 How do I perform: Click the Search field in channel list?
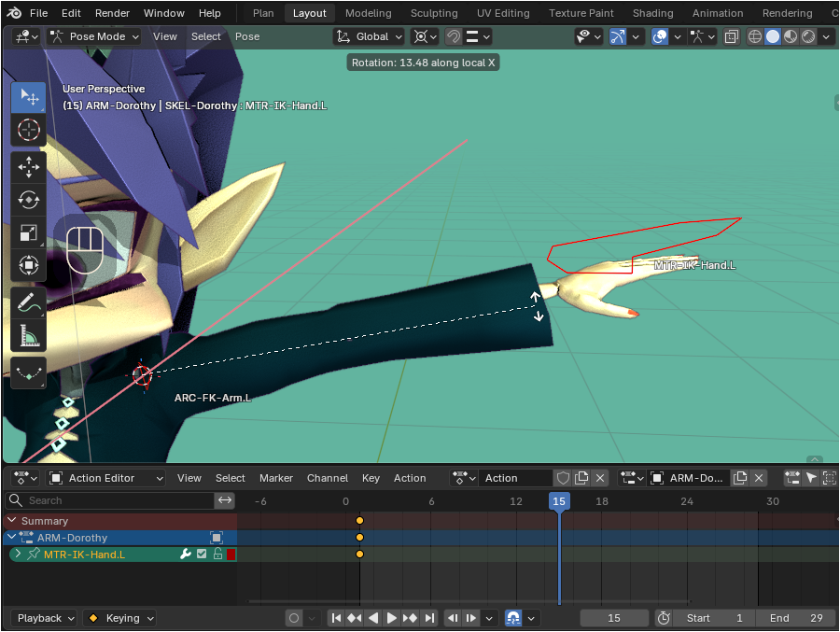(110, 500)
